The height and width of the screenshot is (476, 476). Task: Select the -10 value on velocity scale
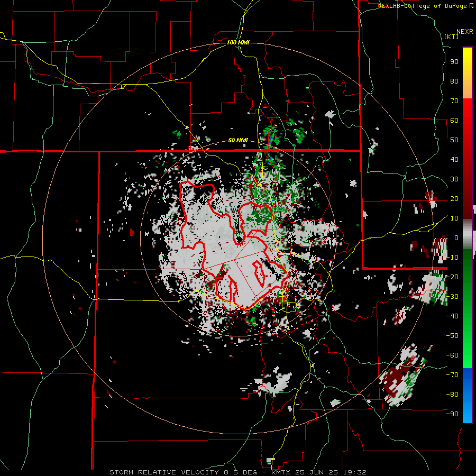[452, 258]
